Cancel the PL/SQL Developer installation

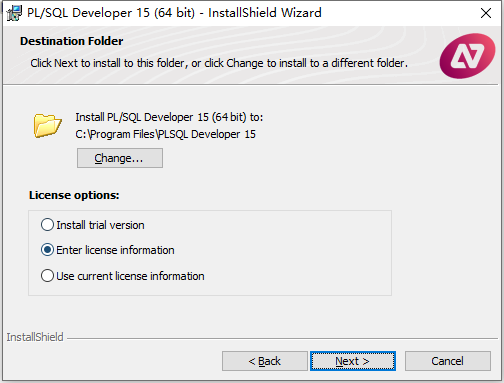(448, 361)
